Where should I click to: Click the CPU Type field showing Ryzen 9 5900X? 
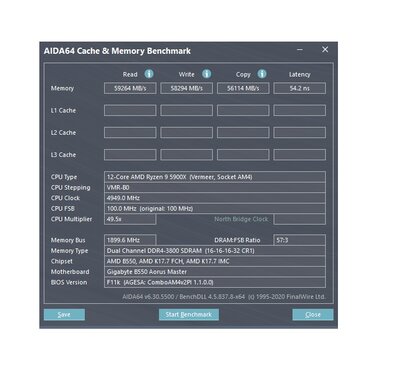[x=215, y=177]
